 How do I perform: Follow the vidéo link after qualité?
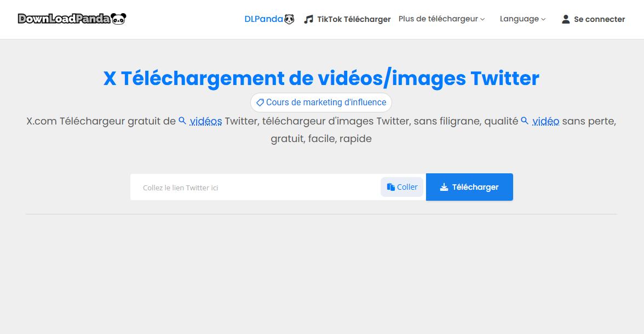point(546,121)
